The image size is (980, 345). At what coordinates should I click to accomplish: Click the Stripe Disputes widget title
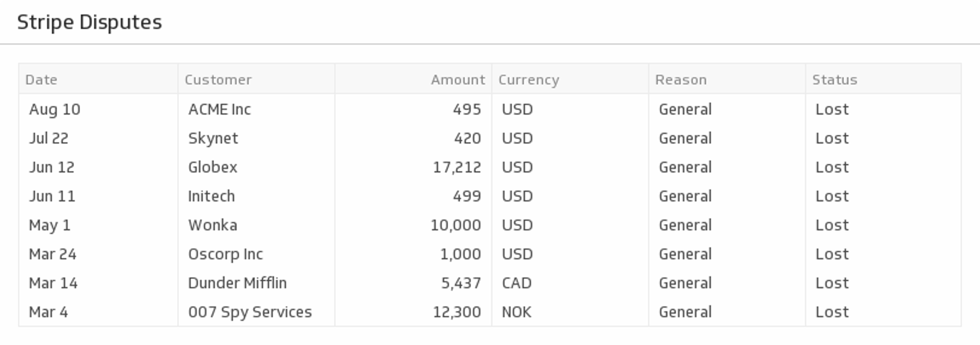(x=89, y=22)
